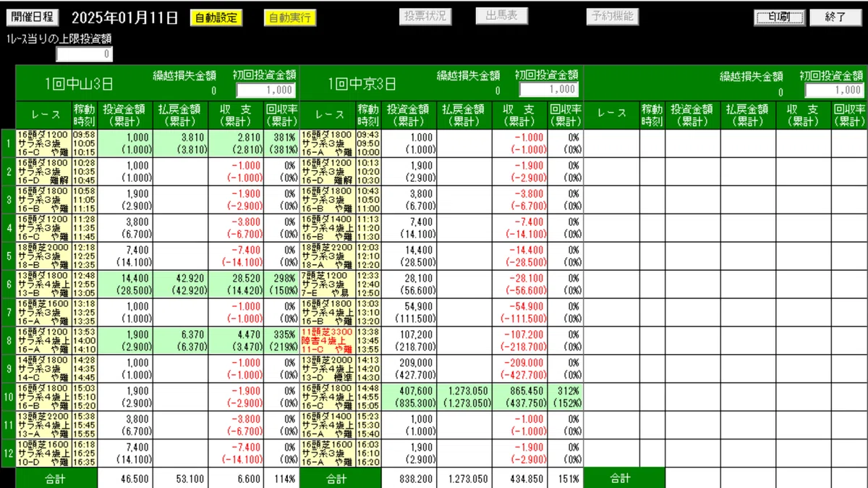Edit 初回投資金額 field for 1回中山3日
This screenshot has height=488, width=868.
(265, 90)
